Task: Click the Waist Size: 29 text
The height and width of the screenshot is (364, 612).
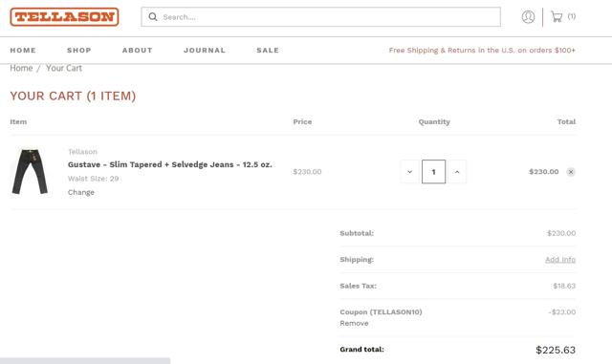Action: click(x=93, y=179)
